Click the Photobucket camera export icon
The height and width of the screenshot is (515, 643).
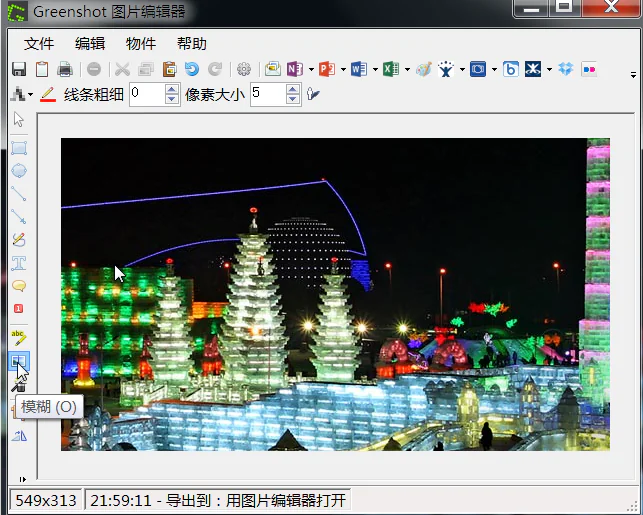[478, 69]
